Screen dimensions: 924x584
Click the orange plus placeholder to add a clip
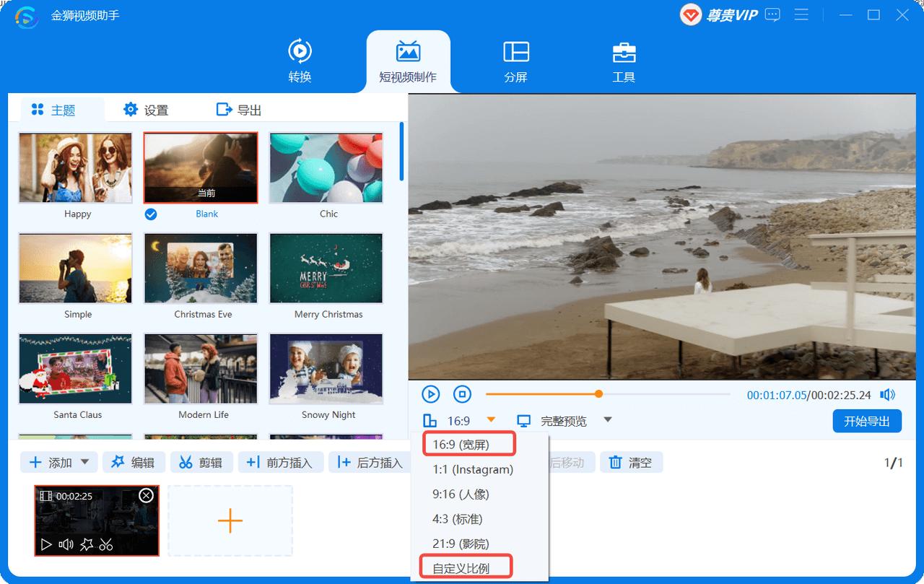point(230,519)
